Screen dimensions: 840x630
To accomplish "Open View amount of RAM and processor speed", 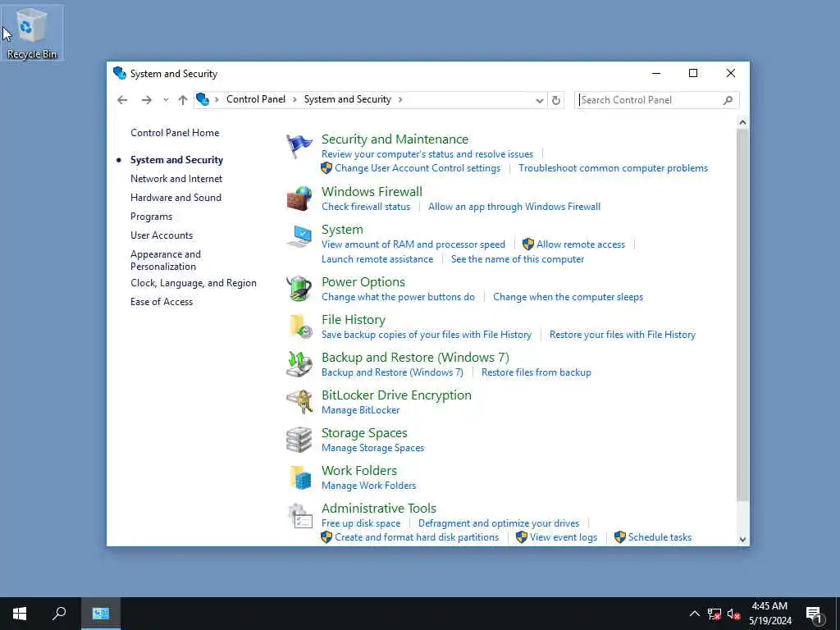I will [413, 244].
